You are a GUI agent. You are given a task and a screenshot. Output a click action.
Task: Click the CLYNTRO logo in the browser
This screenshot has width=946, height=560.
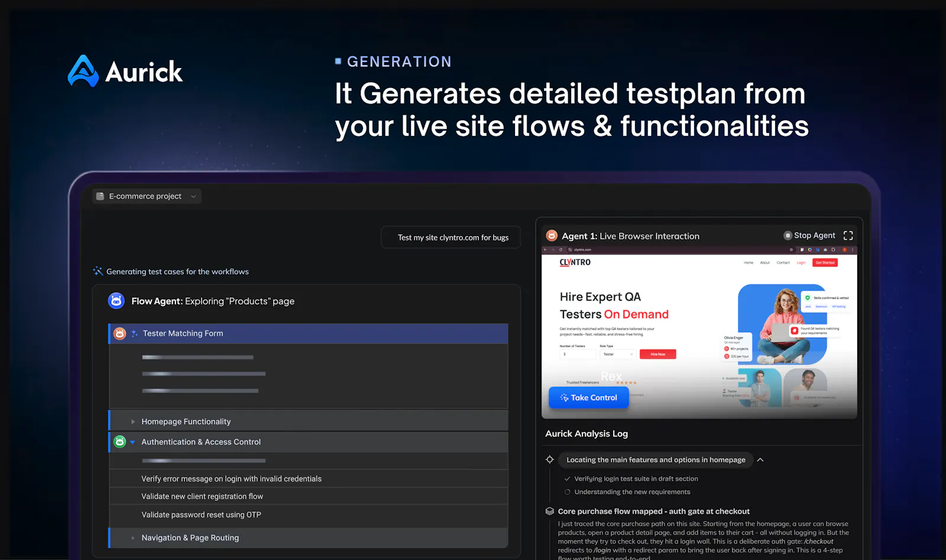click(x=575, y=263)
